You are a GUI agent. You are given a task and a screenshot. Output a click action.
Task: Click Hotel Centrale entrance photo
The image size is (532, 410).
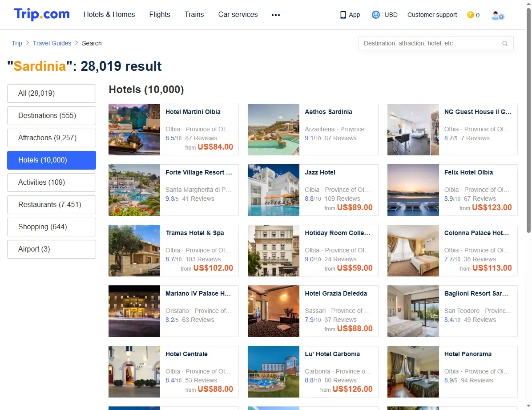click(134, 372)
